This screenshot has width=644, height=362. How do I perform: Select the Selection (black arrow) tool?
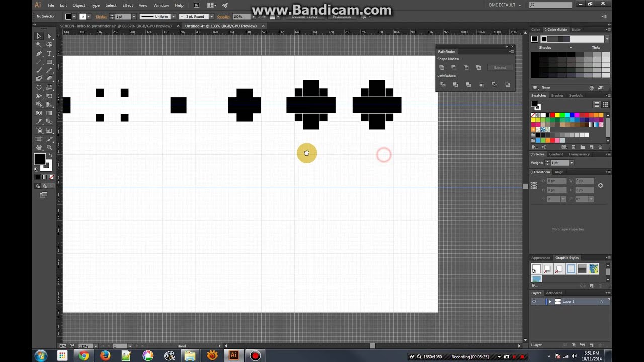click(x=39, y=36)
